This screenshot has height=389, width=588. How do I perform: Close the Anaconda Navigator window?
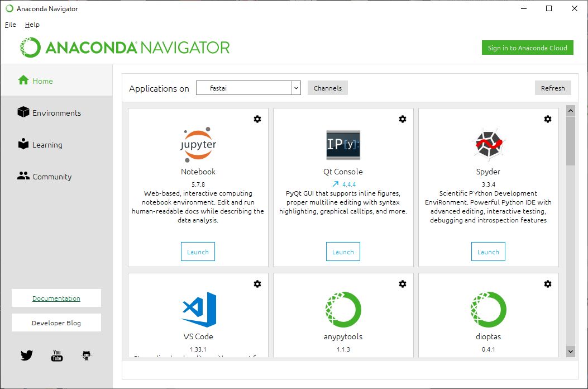(574, 8)
